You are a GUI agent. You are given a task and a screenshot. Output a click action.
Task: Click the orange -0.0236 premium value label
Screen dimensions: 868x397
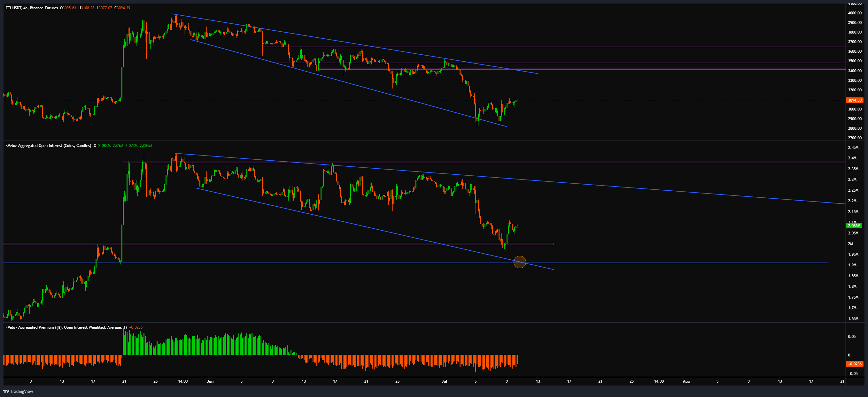854,364
